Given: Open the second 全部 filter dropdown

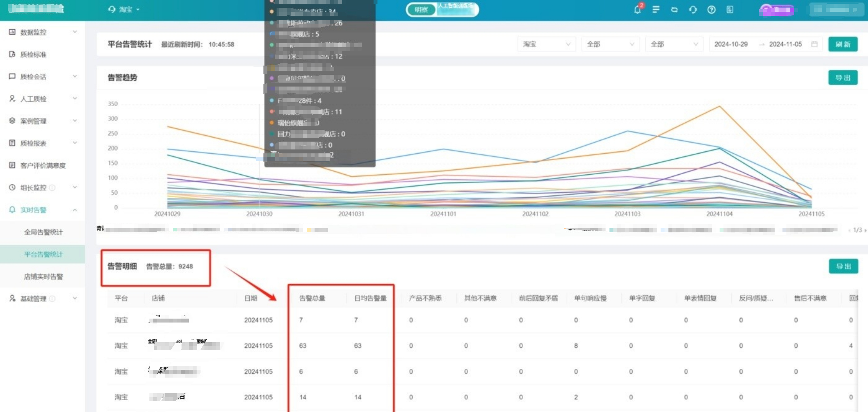Looking at the screenshot, I should tap(674, 44).
